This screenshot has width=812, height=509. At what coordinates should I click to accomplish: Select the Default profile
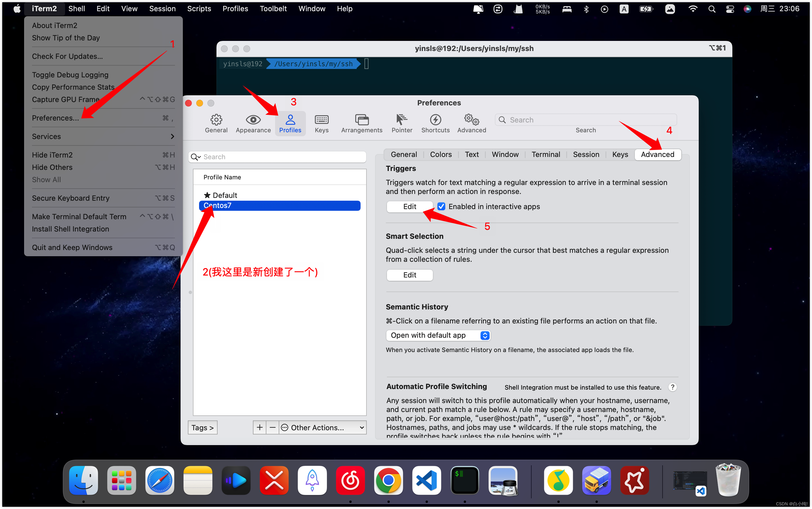[280, 195]
